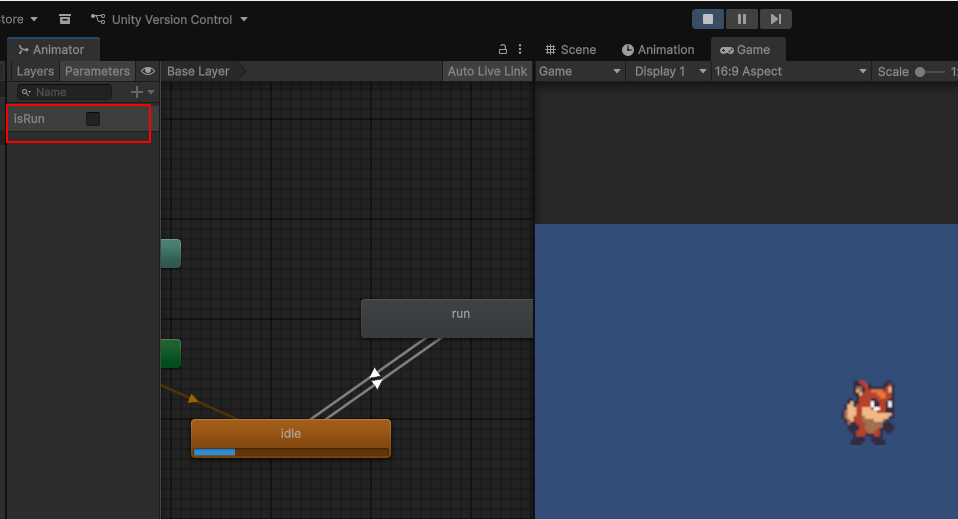Toggle the isRun parameter checkbox
958x519 pixels.
(x=93, y=119)
